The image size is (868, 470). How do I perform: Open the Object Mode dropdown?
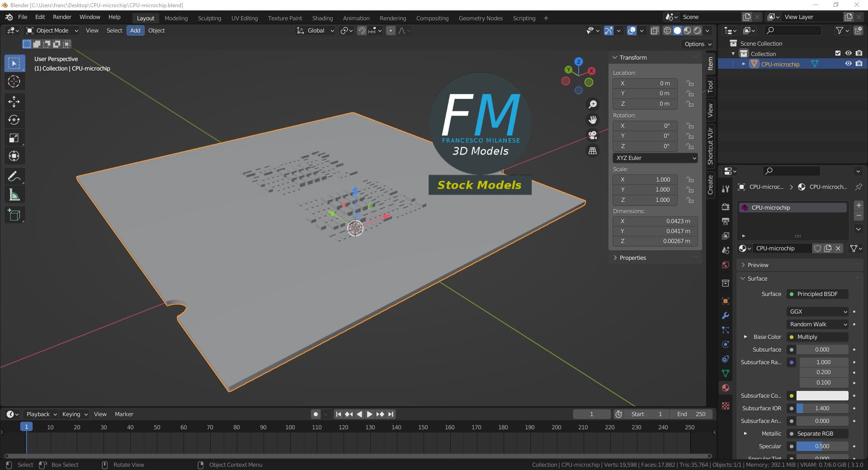(x=52, y=30)
